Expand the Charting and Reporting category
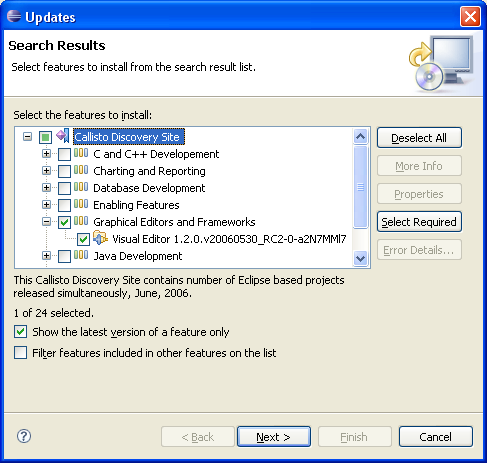Screen dimensions: 487x463 pyautogui.click(x=46, y=171)
